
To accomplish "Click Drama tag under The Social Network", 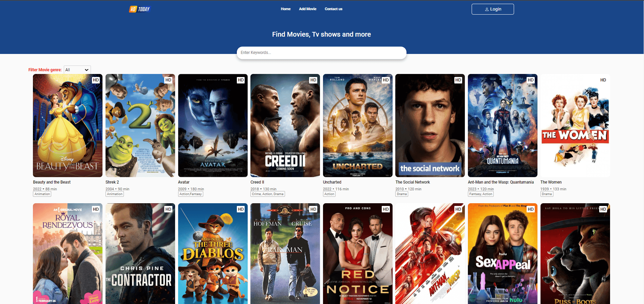I will [402, 194].
